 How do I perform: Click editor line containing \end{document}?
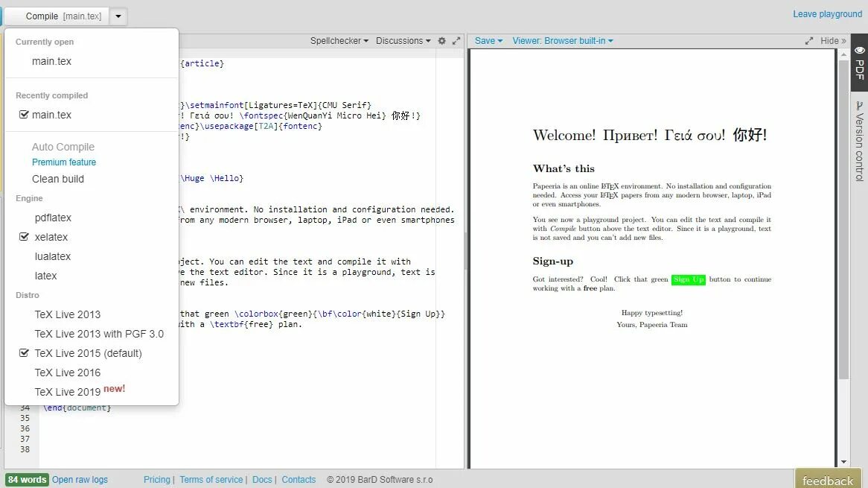click(77, 408)
